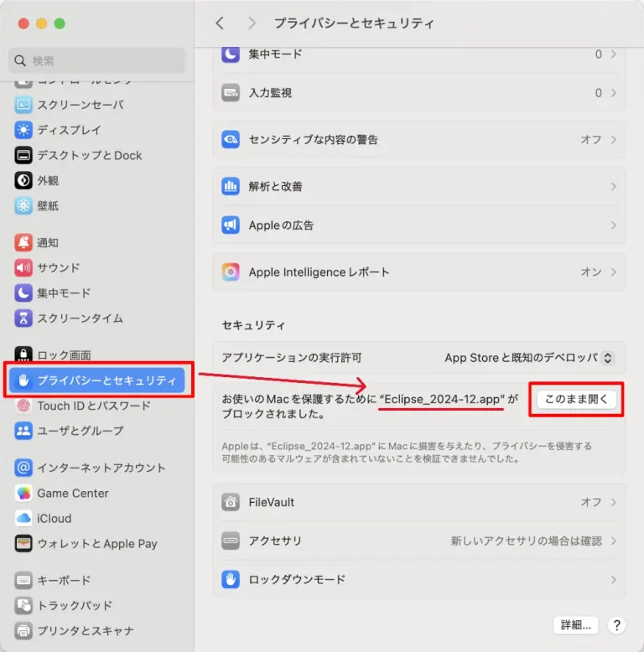Select the Game Center icon
Screen dimensions: 644x652
[23, 493]
